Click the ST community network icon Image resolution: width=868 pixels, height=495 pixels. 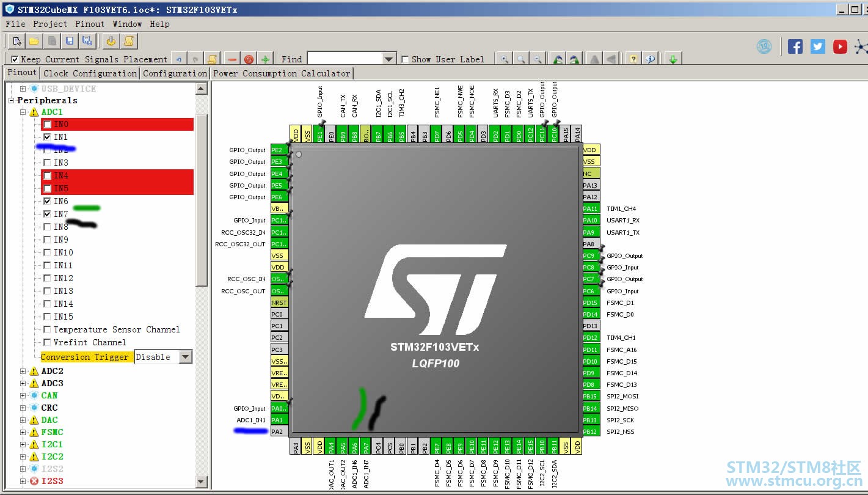[861, 46]
